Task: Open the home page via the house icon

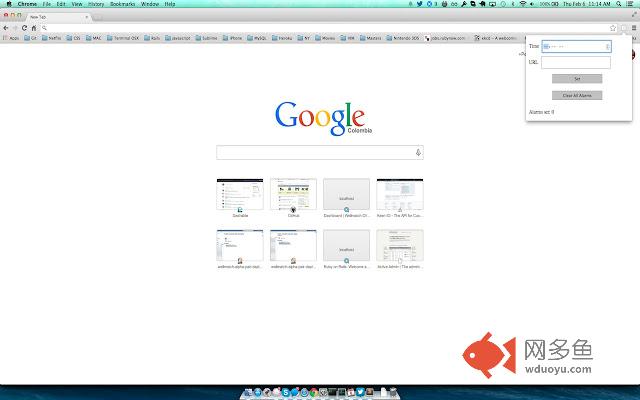Action: [x=34, y=28]
